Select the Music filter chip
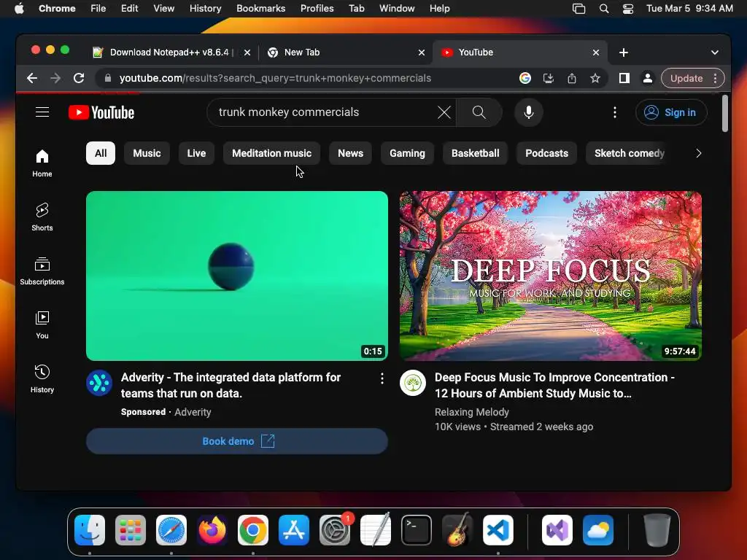 pyautogui.click(x=147, y=153)
